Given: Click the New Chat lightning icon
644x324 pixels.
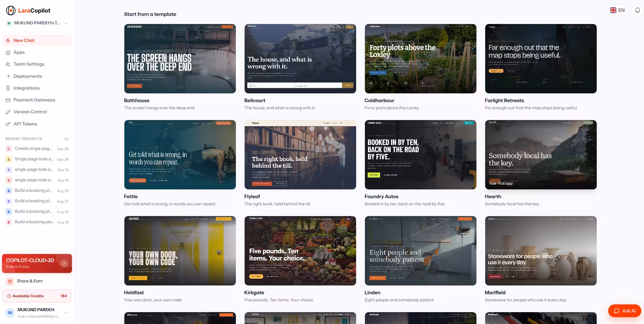Looking at the screenshot, I should coord(8,40).
